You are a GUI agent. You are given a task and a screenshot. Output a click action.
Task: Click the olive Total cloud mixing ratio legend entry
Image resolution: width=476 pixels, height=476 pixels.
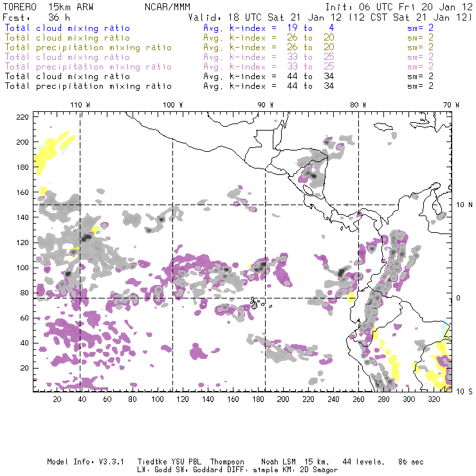[68, 38]
